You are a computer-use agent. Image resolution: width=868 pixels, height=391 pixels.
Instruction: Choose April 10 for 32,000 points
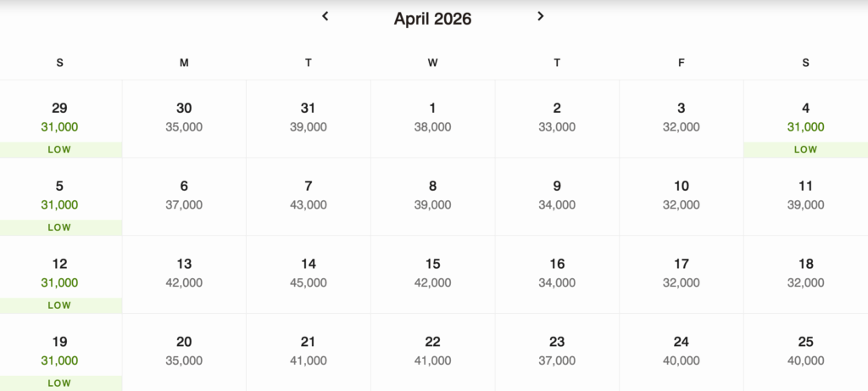682,195
